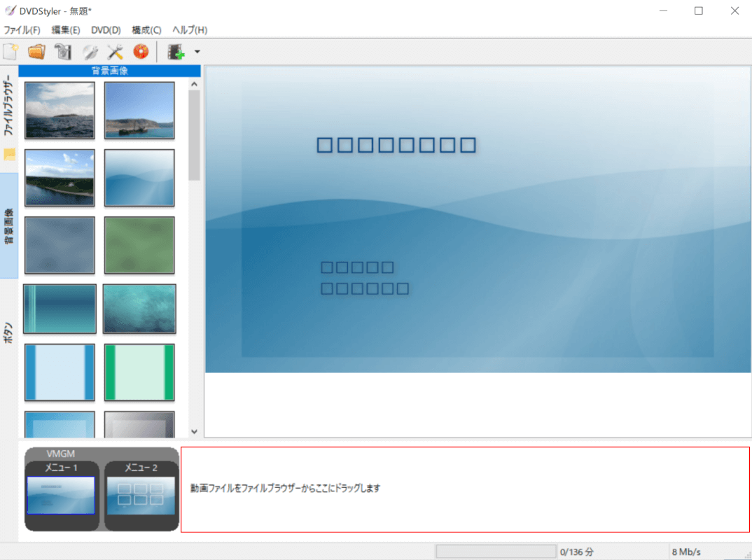Viewport: 752px width, 560px height.
Task: Click the first menu button text placeholder
Action: 357,267
